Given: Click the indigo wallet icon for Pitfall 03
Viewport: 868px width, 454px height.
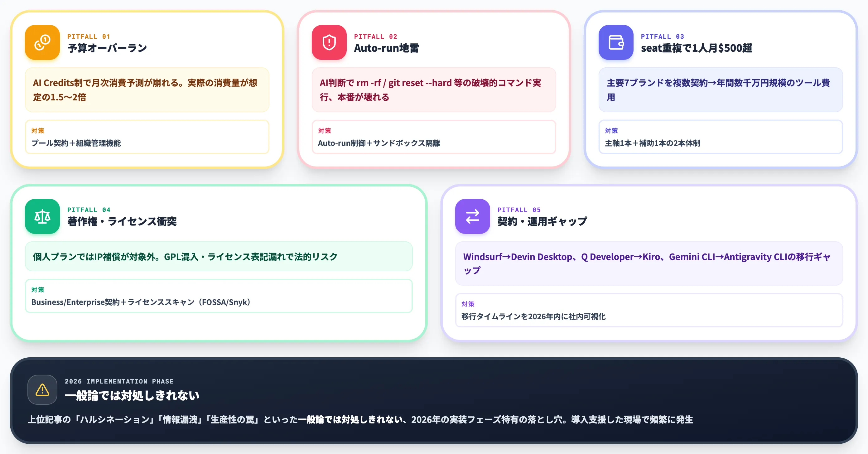Looking at the screenshot, I should coord(616,42).
